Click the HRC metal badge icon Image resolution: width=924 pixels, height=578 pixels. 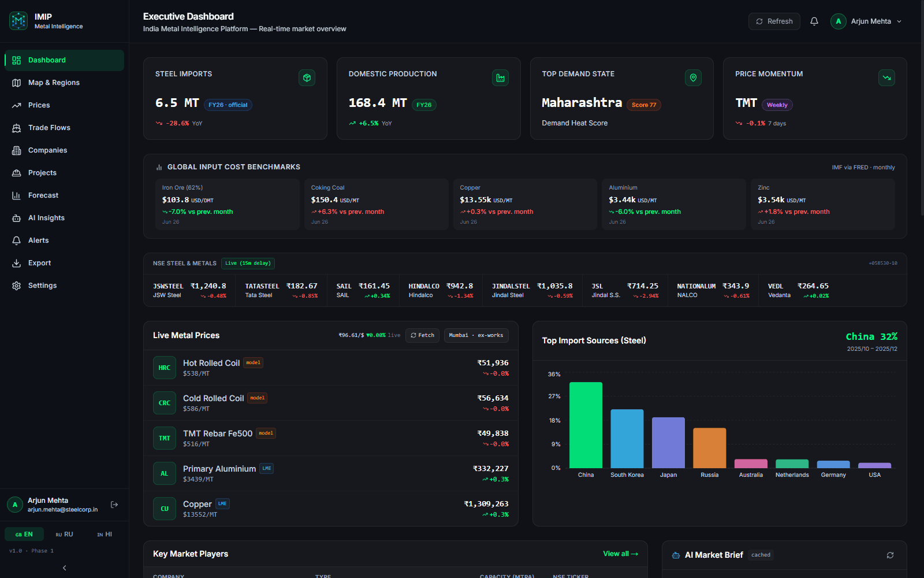[165, 368]
